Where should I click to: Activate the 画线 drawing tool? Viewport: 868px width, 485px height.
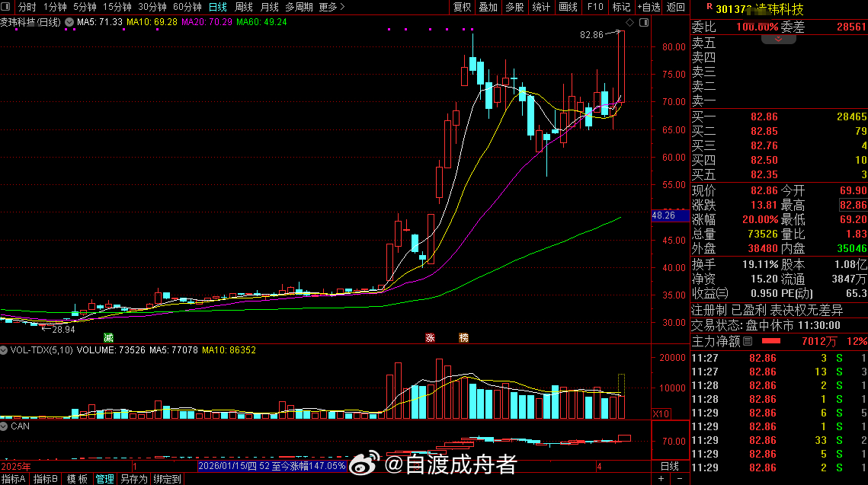point(568,7)
